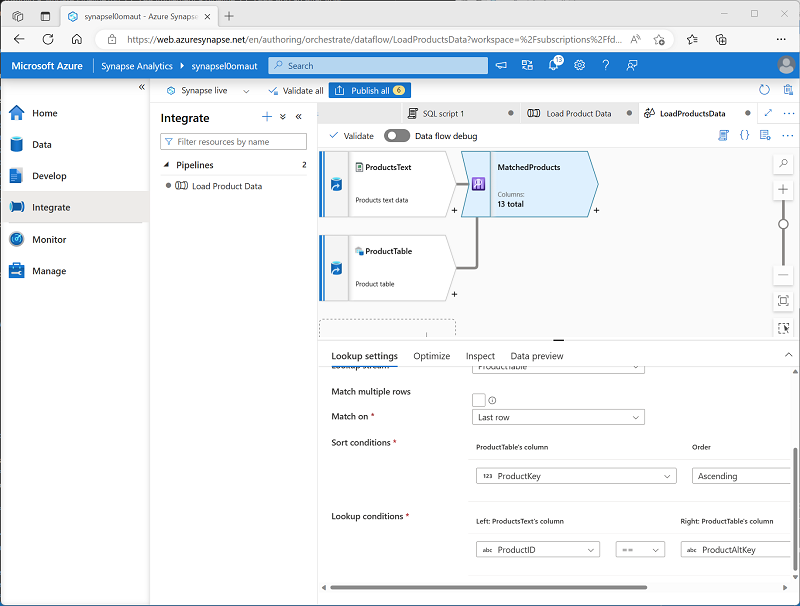The image size is (800, 606).
Task: Collapse the Pipelines tree group
Action: click(166, 165)
